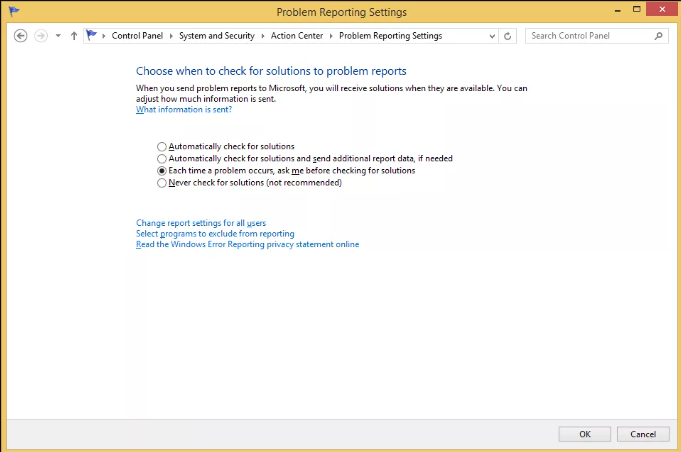Expand chevron after Control Panel breadcrumb
The image size is (681, 452).
171,36
